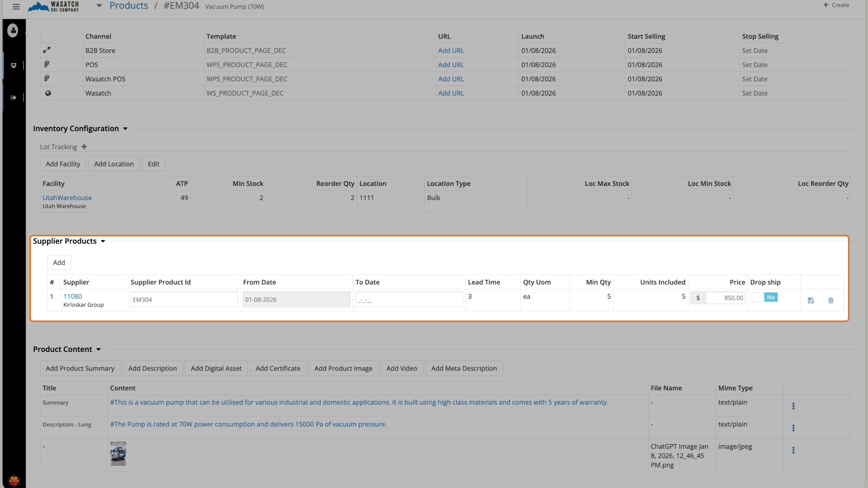Select the logout icon in the sidebar
Screen dimensions: 868x488
click(13, 97)
